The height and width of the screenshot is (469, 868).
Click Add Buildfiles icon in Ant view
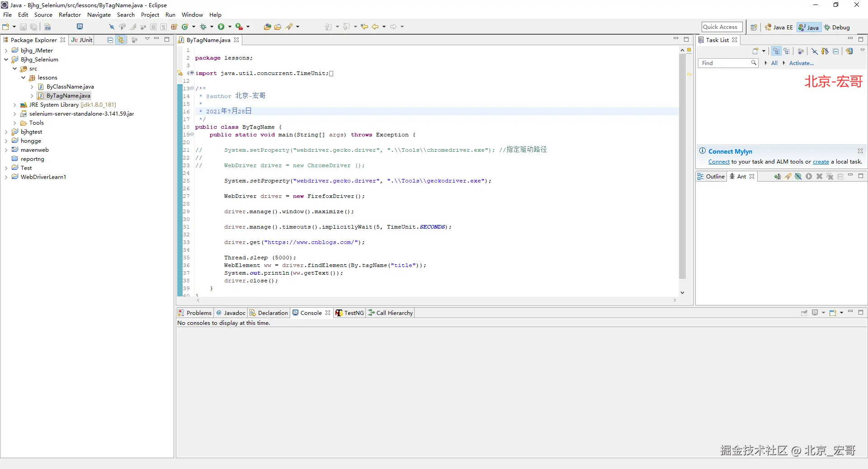pyautogui.click(x=777, y=177)
